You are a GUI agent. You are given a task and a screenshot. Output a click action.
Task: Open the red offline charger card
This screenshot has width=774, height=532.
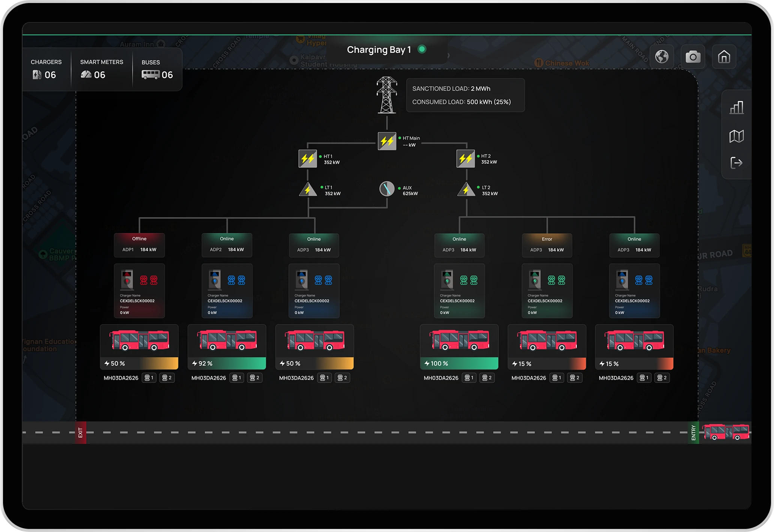pos(139,291)
